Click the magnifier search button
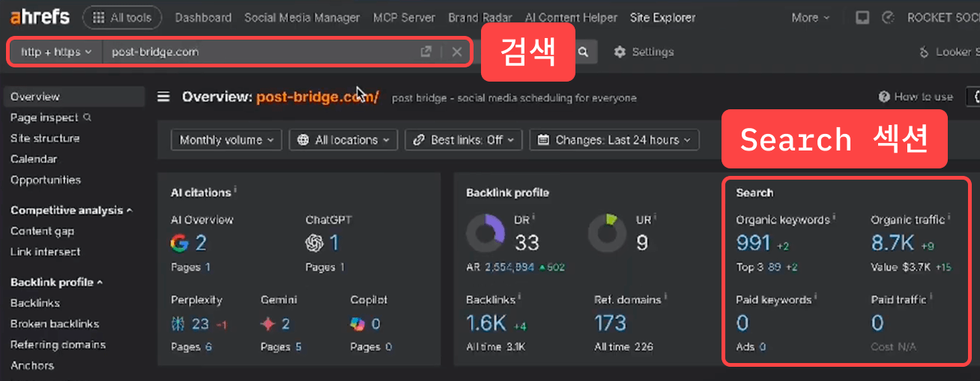980x381 pixels. click(x=583, y=52)
